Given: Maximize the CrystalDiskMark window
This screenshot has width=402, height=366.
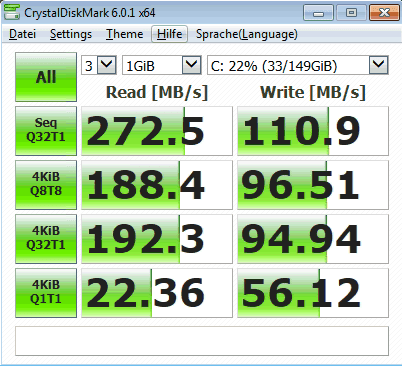Looking at the screenshot, I should tap(351, 13).
